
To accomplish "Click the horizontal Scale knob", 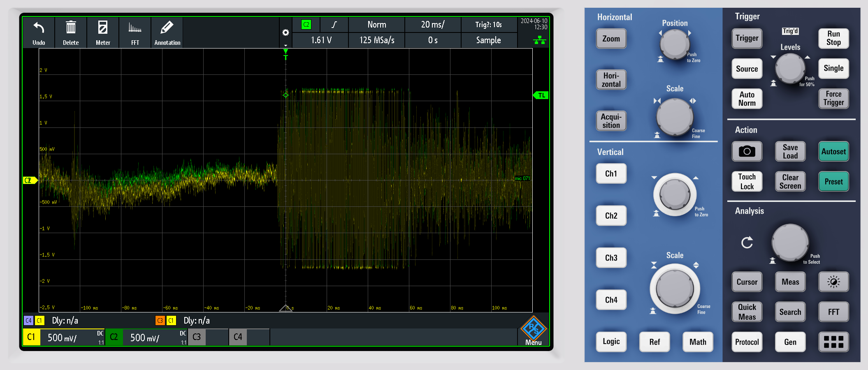I will coord(675,117).
